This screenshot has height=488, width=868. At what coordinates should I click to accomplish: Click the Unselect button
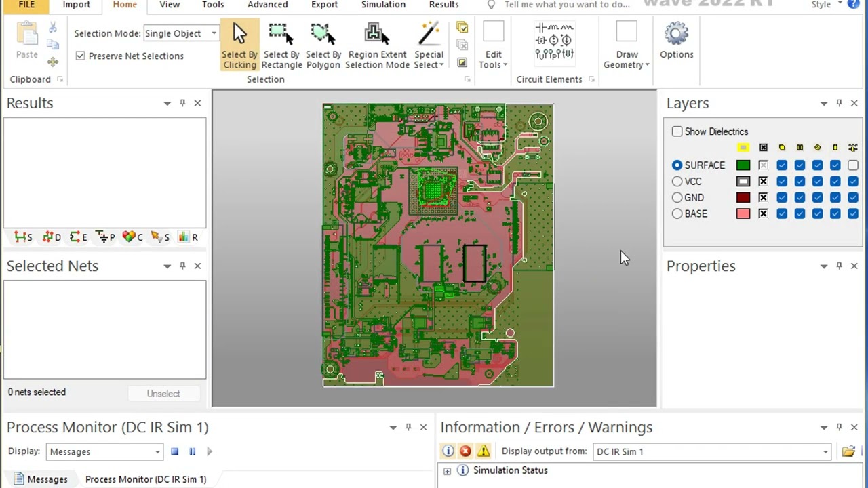coord(163,394)
